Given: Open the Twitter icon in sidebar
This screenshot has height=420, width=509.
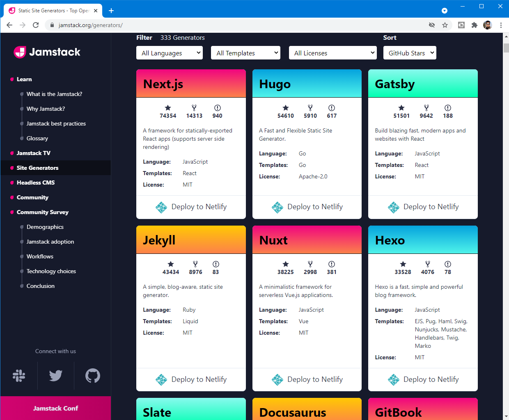Looking at the screenshot, I should (x=56, y=376).
